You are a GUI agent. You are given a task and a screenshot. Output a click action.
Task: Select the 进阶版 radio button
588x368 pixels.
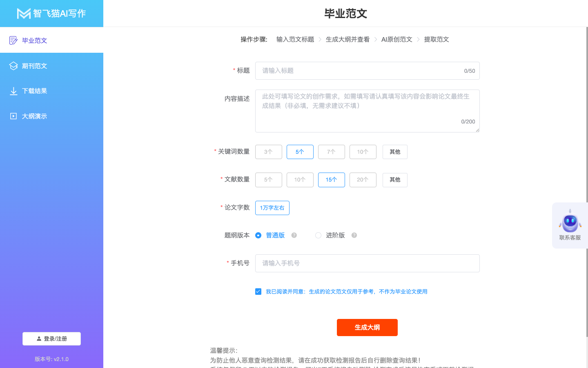tap(318, 235)
